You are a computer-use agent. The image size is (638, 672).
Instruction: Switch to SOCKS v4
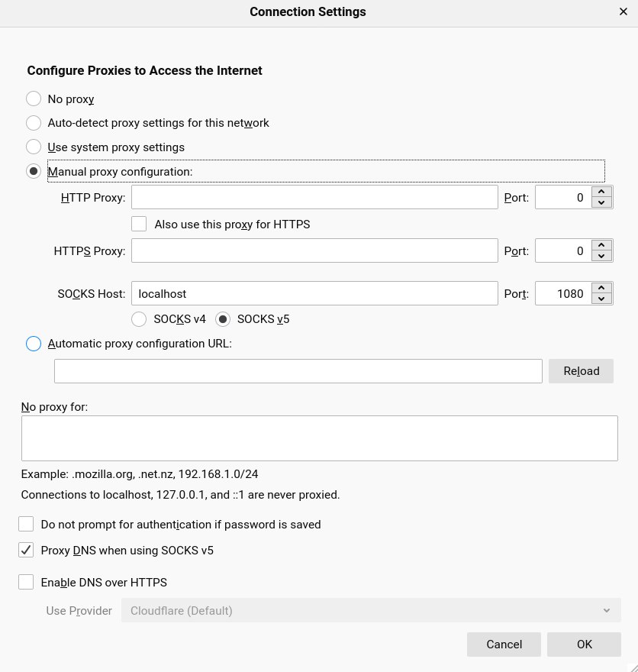pyautogui.click(x=139, y=319)
